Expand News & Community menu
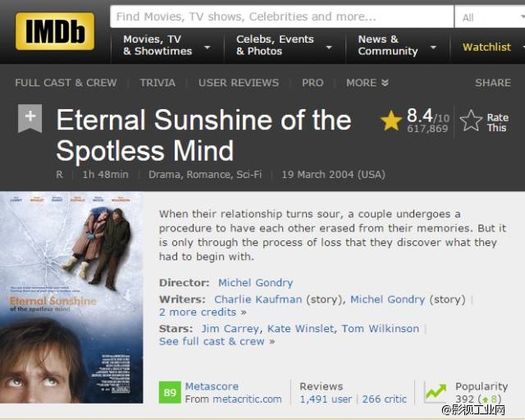The image size is (525, 420). point(394,45)
